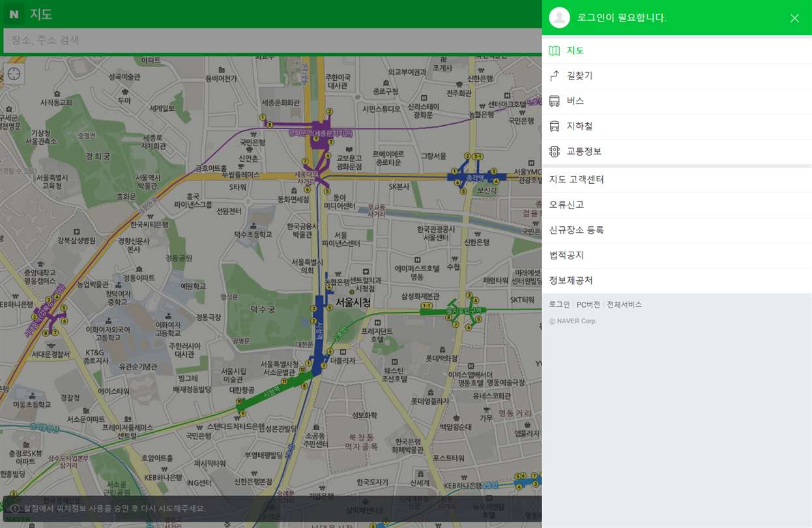Click 세종문화회관 label on map
The height and width of the screenshot is (528, 812).
point(281,103)
